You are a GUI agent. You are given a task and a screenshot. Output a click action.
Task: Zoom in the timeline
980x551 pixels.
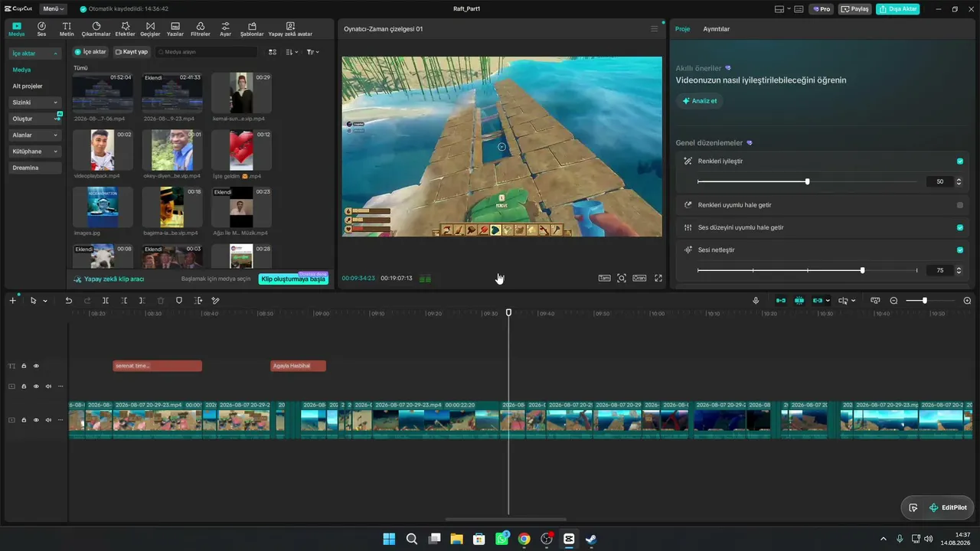[967, 301]
